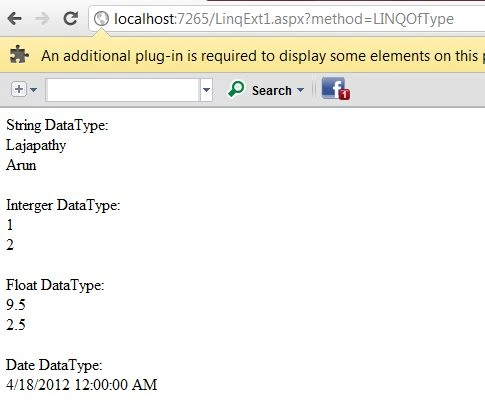Open the plus button dropdown arrow

33,90
